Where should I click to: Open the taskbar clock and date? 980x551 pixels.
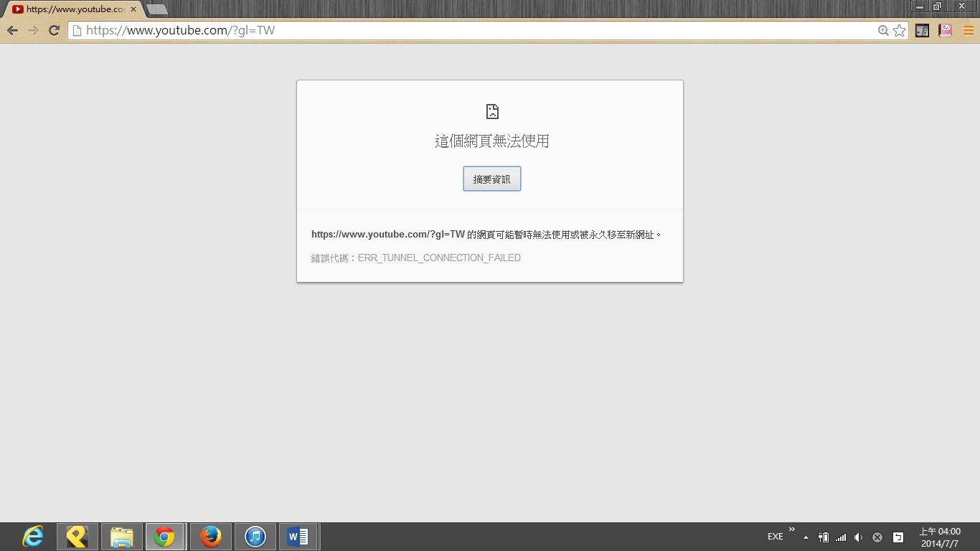point(940,537)
